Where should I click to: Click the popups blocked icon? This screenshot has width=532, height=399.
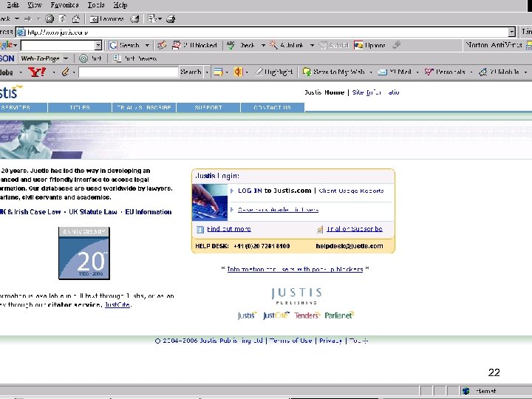[x=177, y=45]
